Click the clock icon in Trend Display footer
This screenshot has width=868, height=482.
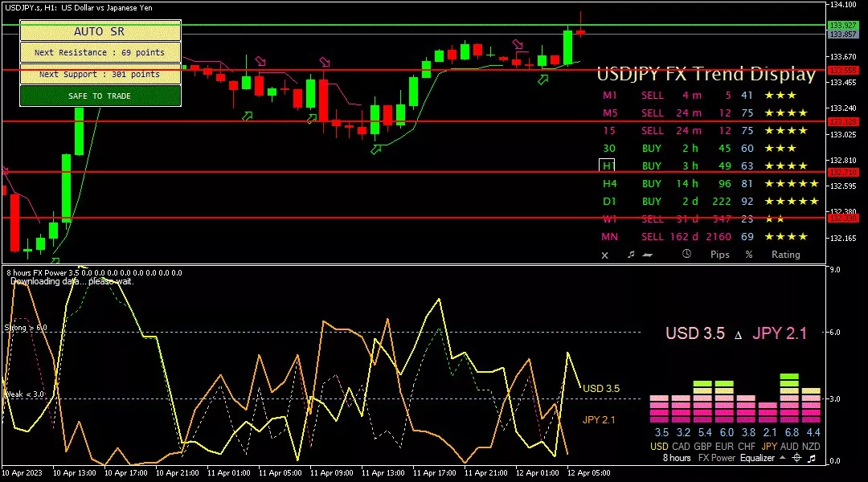point(686,254)
